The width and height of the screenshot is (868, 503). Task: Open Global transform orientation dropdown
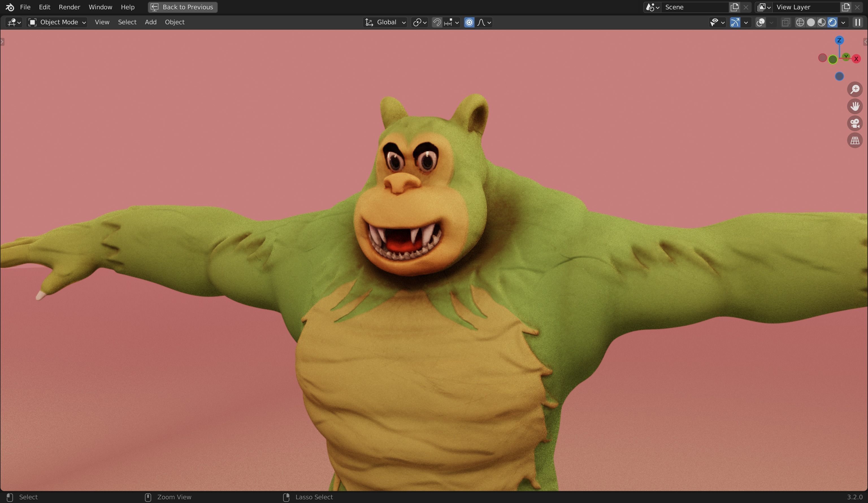coord(385,22)
